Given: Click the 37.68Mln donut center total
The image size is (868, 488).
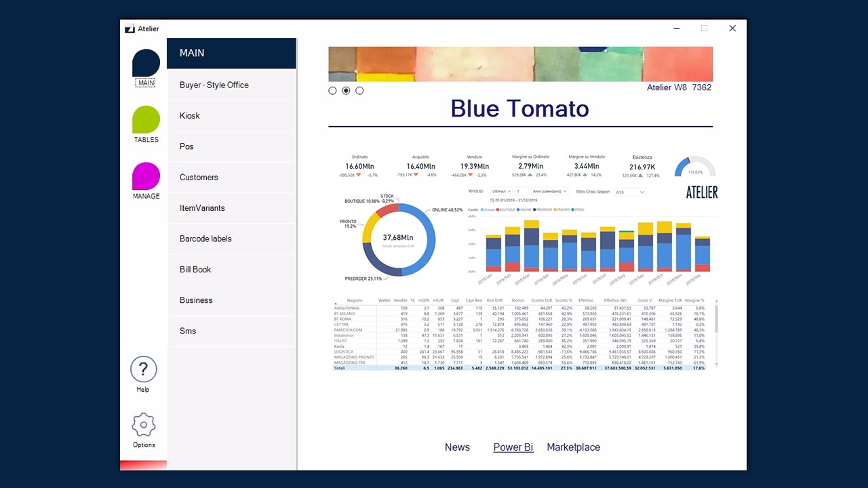Looking at the screenshot, I should (x=397, y=238).
